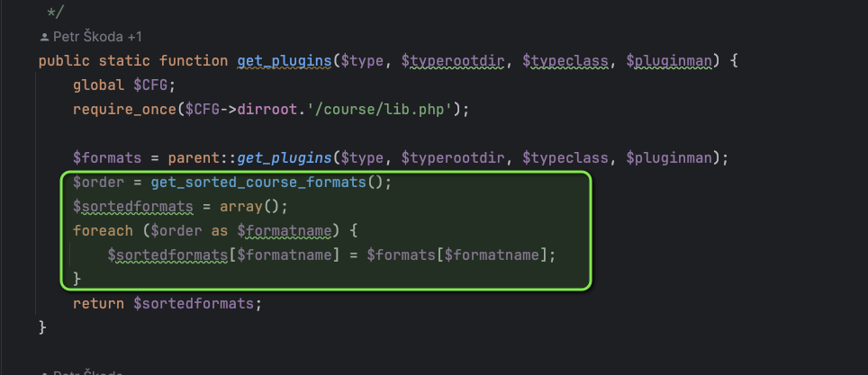868x375 pixels.
Task: Click the 'array' call
Action: point(241,207)
